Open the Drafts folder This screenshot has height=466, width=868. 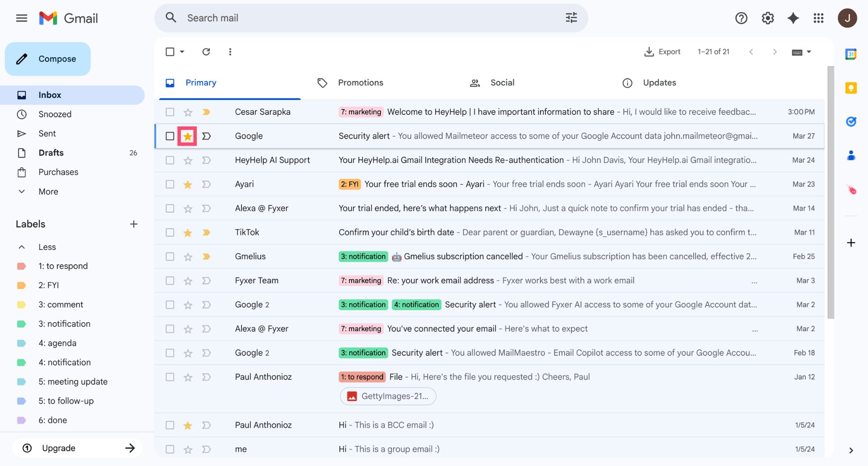72,153
